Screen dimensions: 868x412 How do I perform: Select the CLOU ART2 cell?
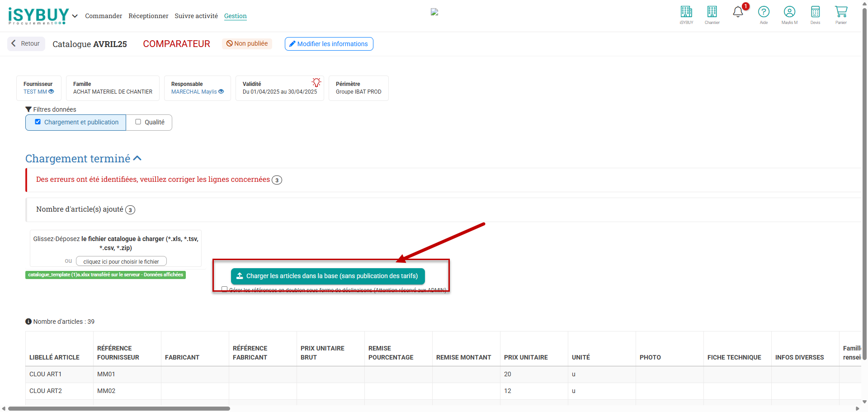tap(60, 391)
